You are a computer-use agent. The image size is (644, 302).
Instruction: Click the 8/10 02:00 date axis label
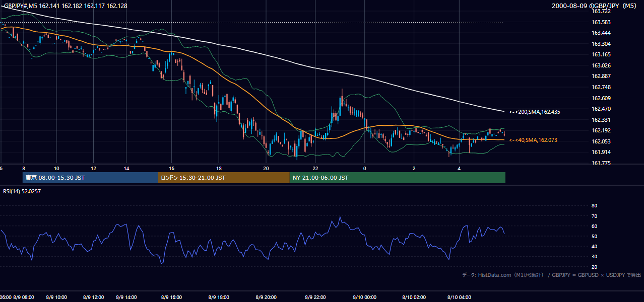point(414,297)
